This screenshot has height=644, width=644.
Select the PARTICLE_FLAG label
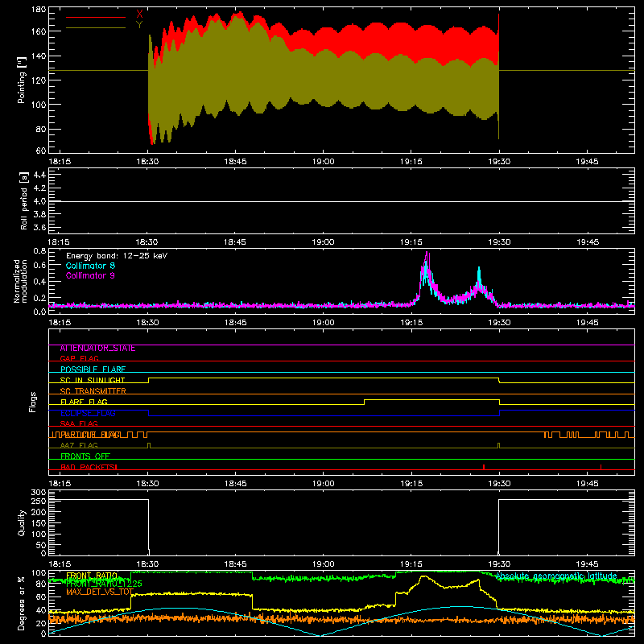tap(90, 435)
